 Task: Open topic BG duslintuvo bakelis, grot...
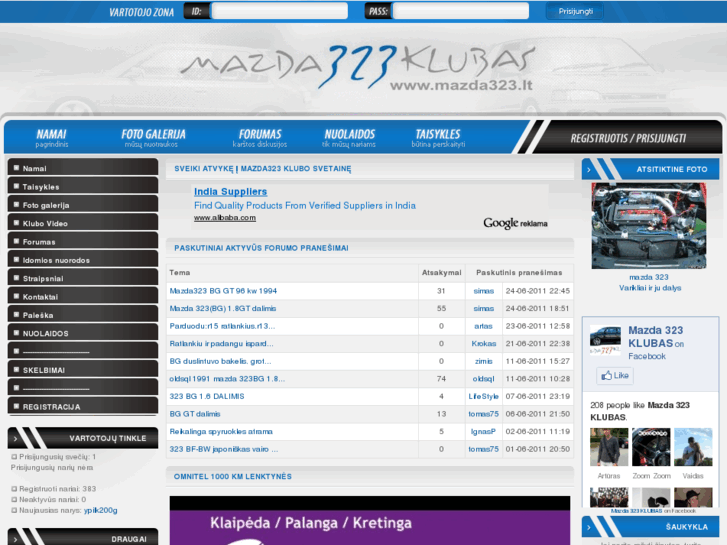pyautogui.click(x=220, y=361)
